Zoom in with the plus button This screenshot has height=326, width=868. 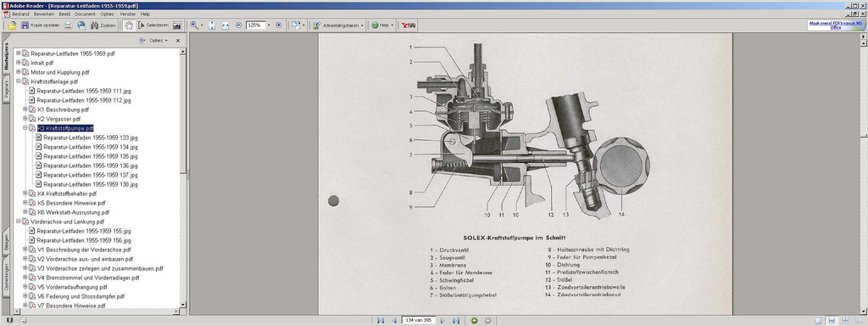coord(278,25)
